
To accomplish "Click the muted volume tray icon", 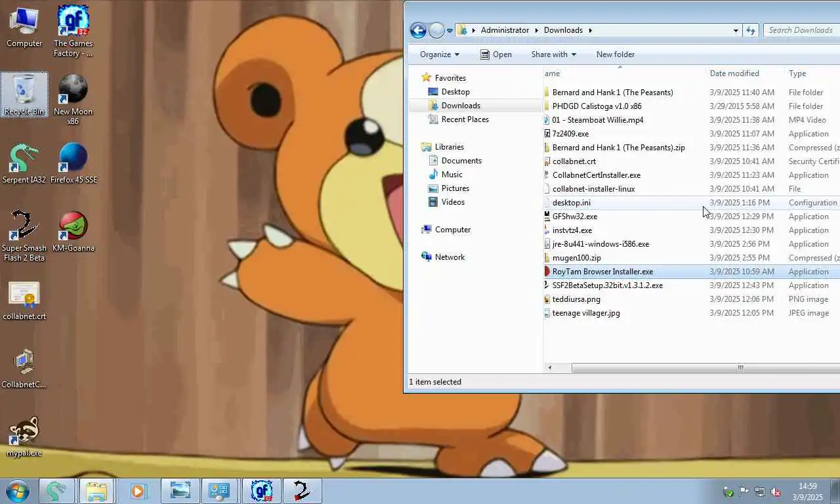I will coord(776,492).
